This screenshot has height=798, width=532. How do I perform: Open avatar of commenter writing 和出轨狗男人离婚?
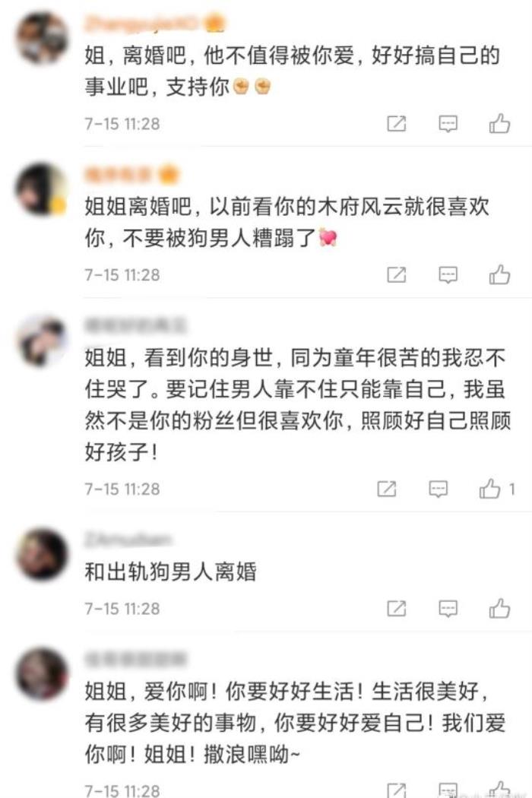point(42,555)
